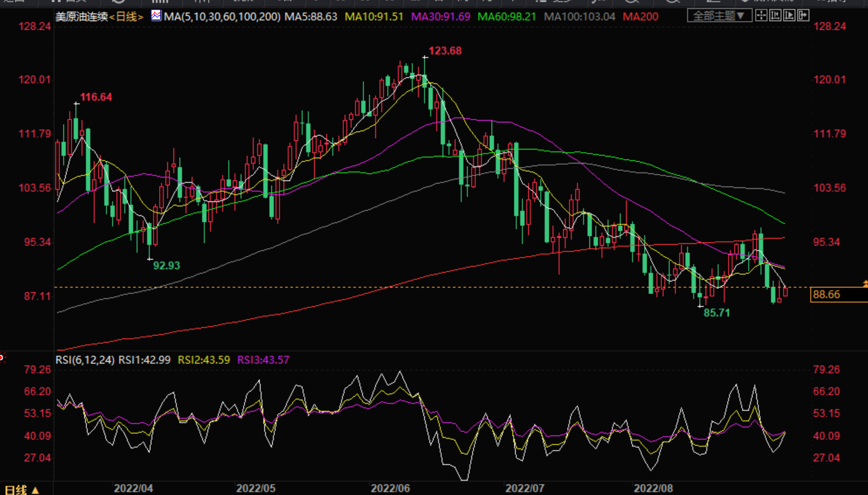Click the 123.68 high price marker

click(x=445, y=51)
